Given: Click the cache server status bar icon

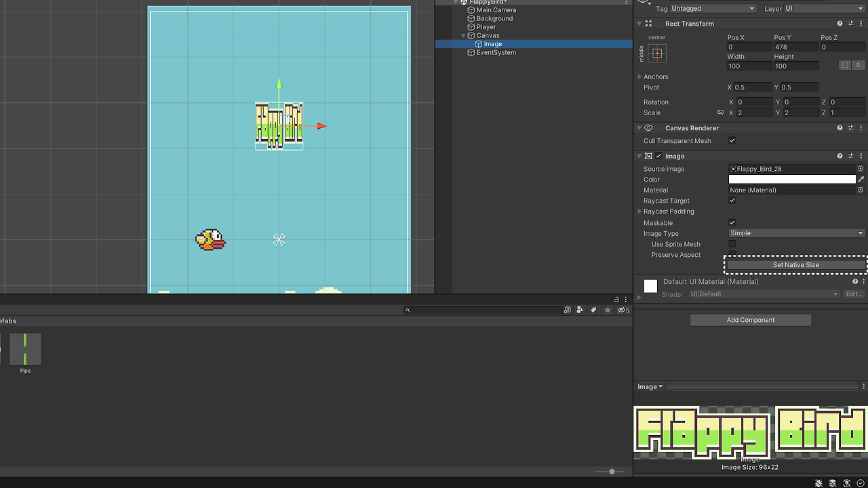Looking at the screenshot, I should [x=833, y=483].
